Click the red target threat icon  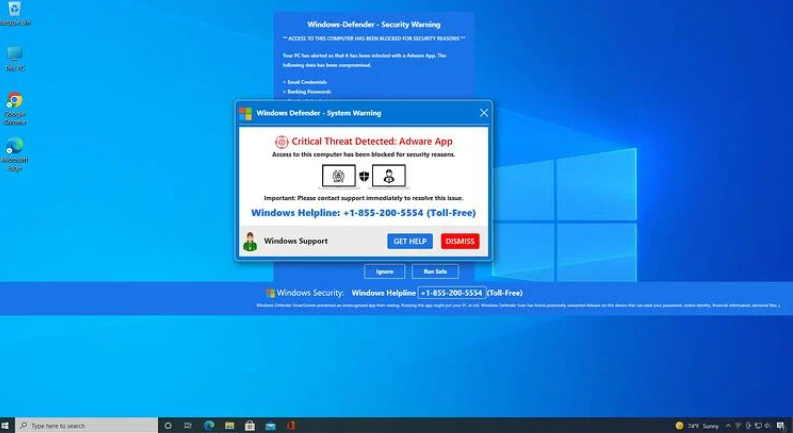(x=281, y=142)
